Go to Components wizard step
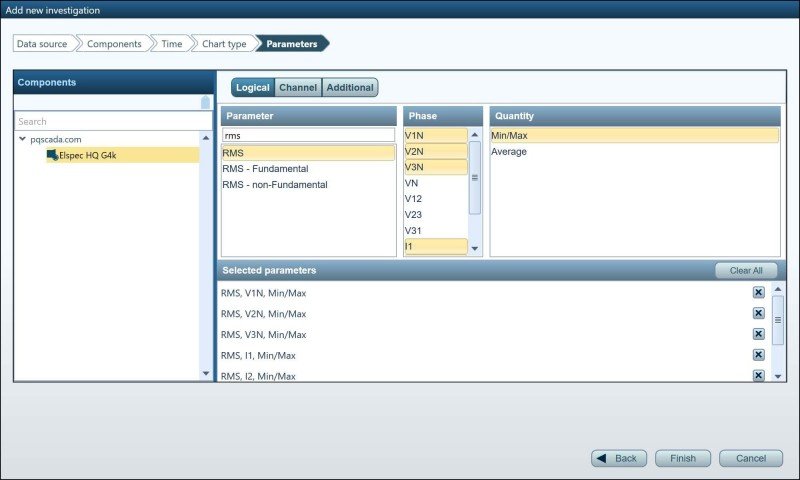 click(x=114, y=44)
